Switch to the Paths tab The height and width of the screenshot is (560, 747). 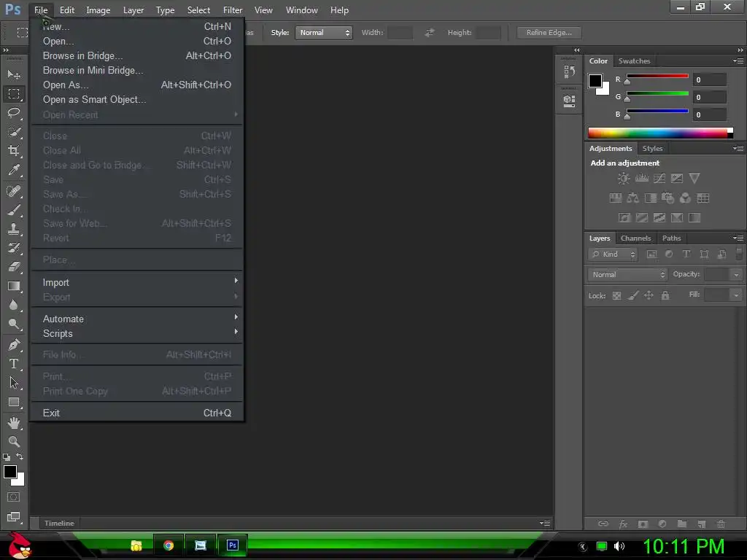(x=671, y=238)
